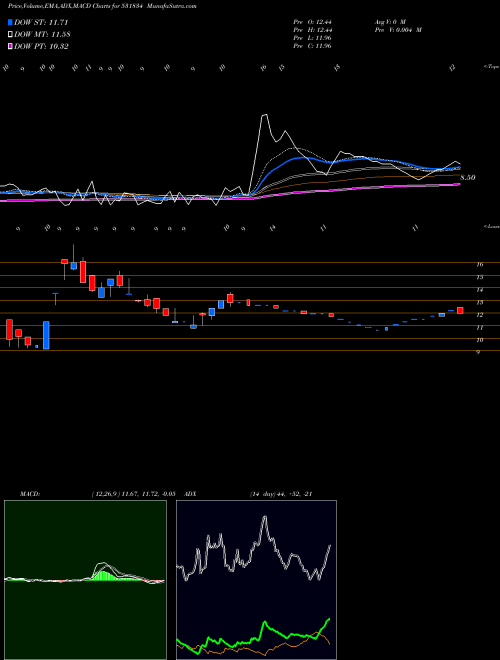Image resolution: width=500 pixels, height=660 pixels.
Task: Open the ADX indicator chart panel
Action: click(256, 580)
